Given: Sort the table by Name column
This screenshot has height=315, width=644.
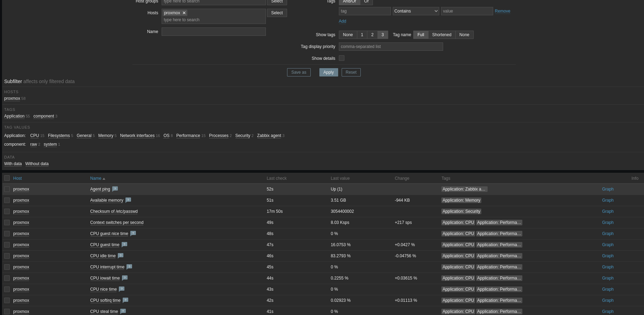Looking at the screenshot, I should tap(96, 178).
